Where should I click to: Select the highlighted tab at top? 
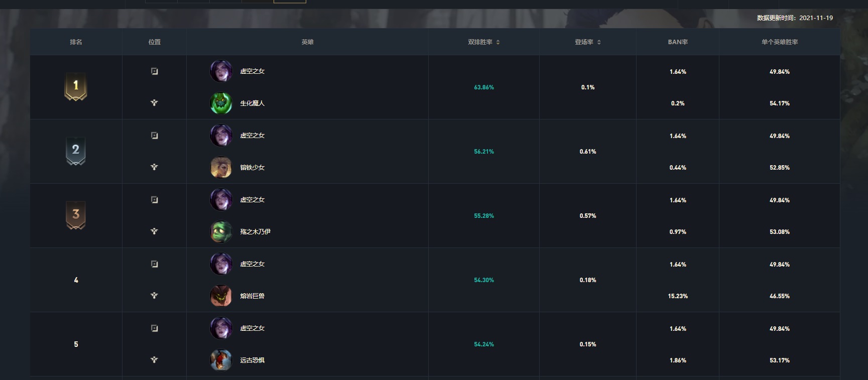(290, 2)
